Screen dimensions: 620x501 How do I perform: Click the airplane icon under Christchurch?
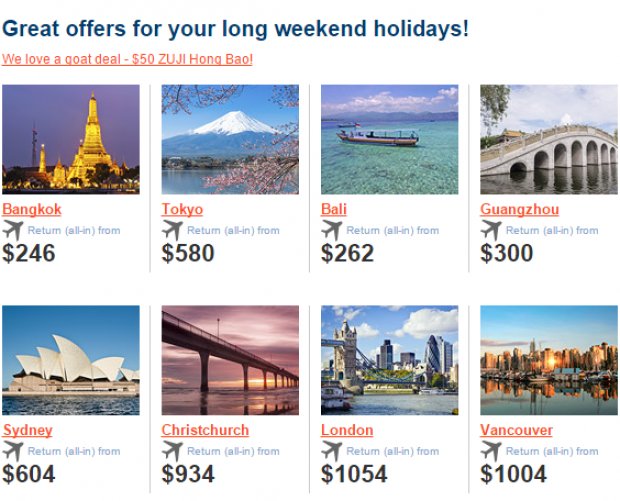[172, 451]
